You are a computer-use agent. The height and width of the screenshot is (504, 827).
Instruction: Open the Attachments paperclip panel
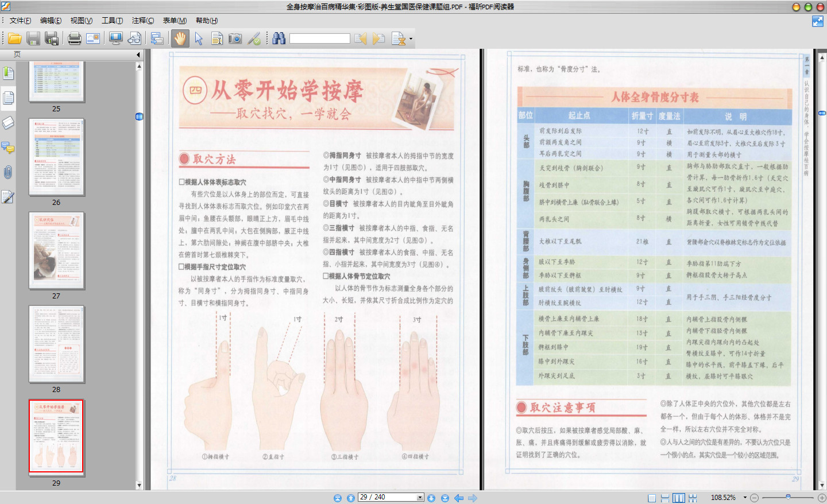click(x=8, y=172)
